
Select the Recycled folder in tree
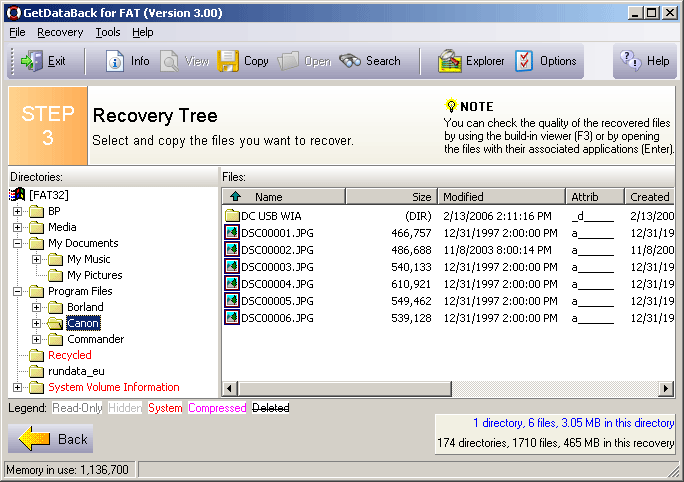tap(69, 355)
